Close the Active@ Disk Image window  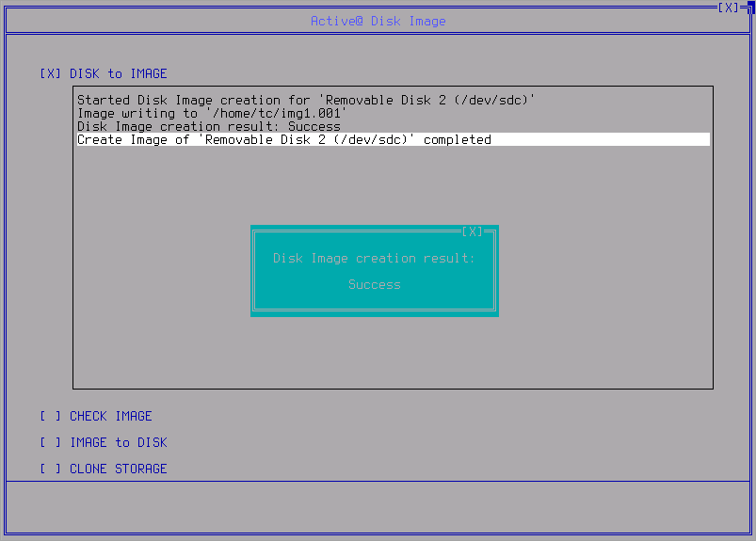point(728,8)
